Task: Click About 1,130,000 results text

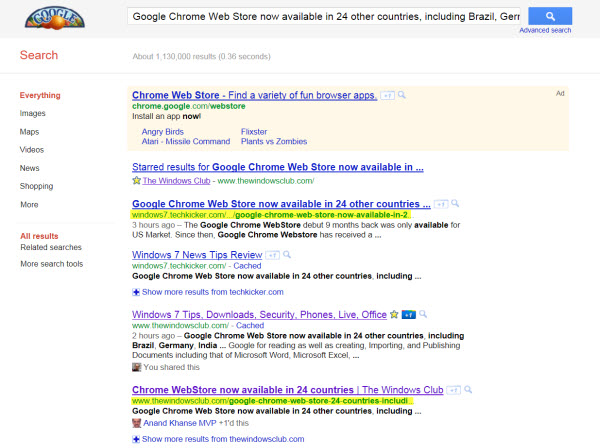Action: 202,57
